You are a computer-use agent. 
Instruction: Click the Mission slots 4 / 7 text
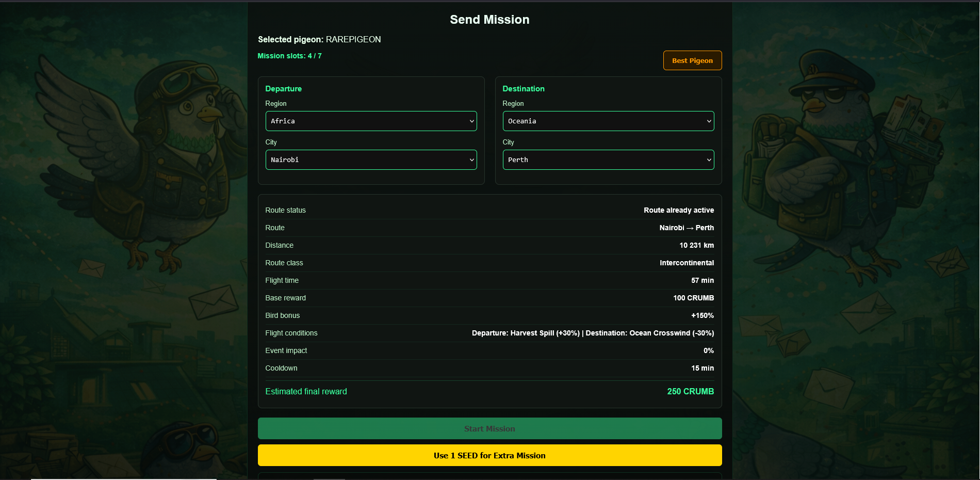(289, 56)
